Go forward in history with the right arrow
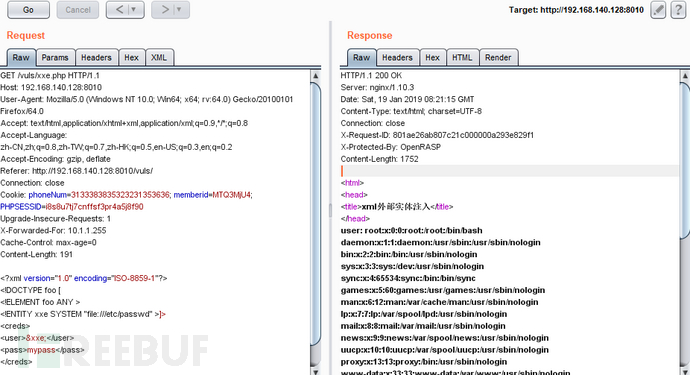The image size is (690, 375). click(165, 10)
